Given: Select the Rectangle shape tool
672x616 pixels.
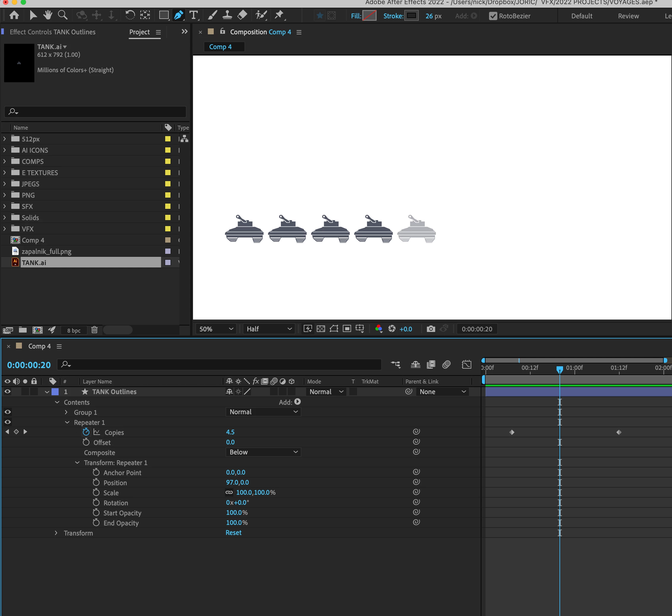Looking at the screenshot, I should click(x=164, y=15).
